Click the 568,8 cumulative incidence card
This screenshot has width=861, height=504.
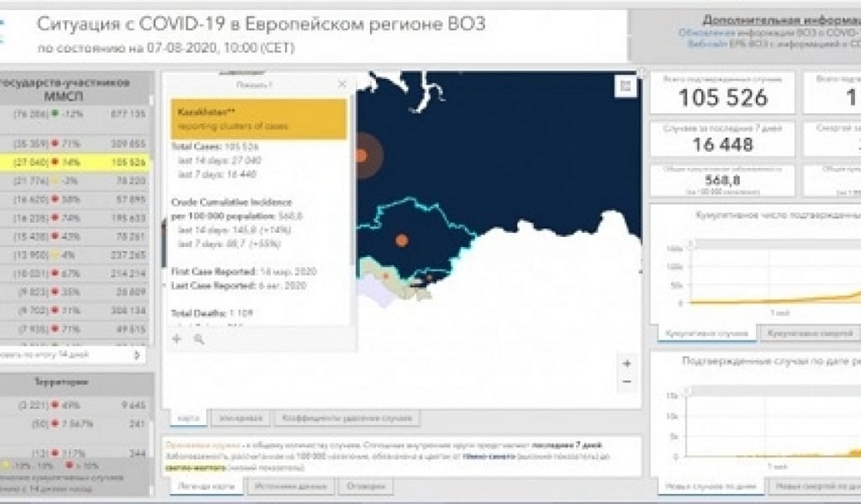pos(722,180)
